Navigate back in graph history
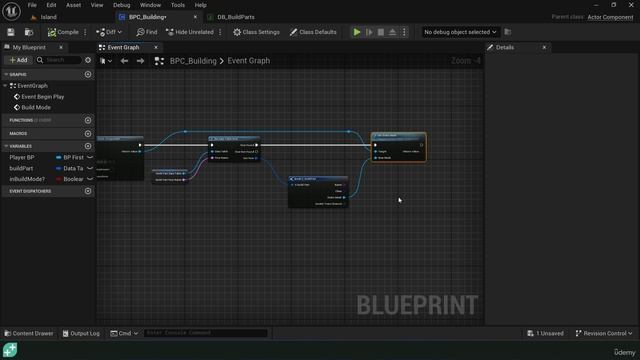This screenshot has width=640, height=360. (124, 61)
